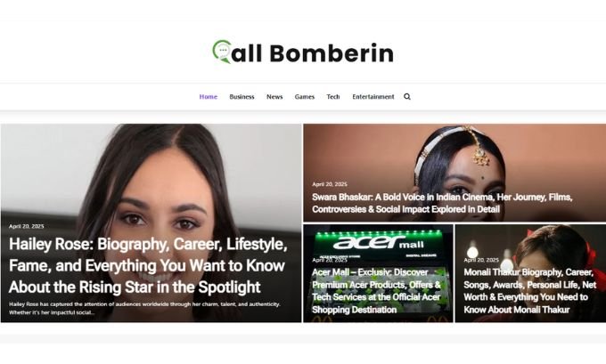Click the date above Hailey Rose headline
The image size is (606, 364).
coord(26,226)
